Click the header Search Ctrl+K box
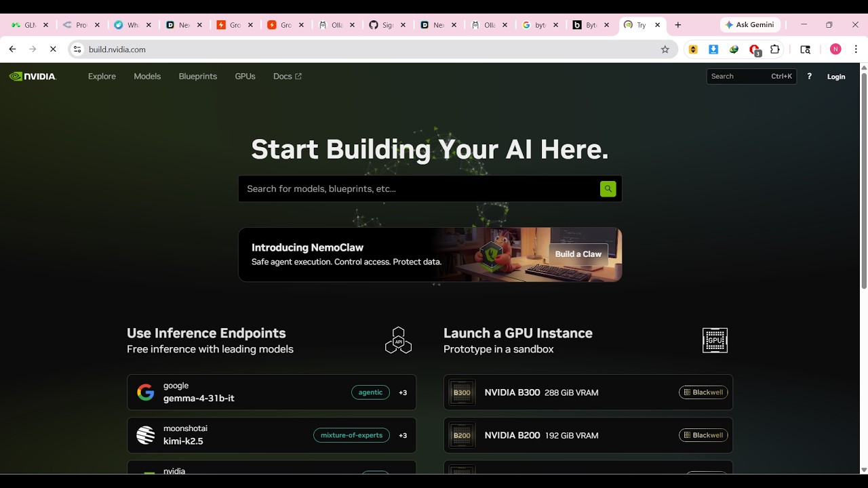Screen dimensions: 868x488 tap(751, 77)
